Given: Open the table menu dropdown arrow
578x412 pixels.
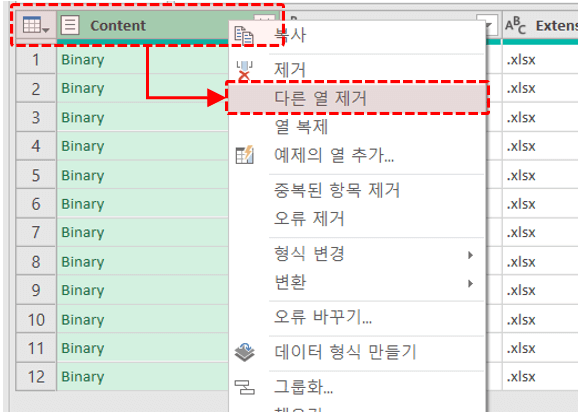Looking at the screenshot, I should [46, 29].
